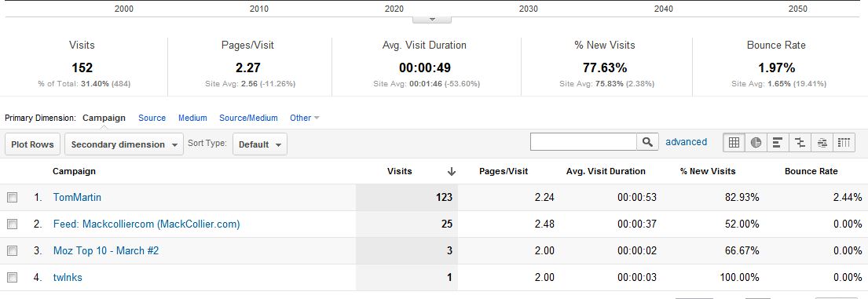The image size is (868, 299).
Task: Collapse the timeline graph handle
Action: pyautogui.click(x=432, y=20)
